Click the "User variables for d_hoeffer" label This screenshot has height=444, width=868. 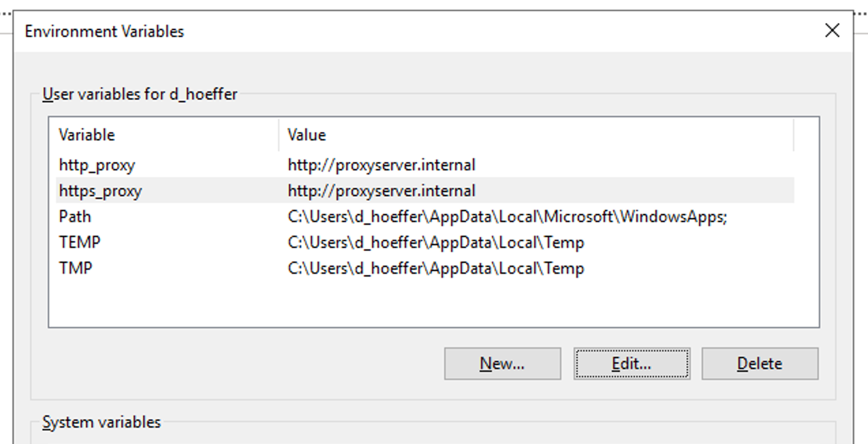(x=140, y=94)
